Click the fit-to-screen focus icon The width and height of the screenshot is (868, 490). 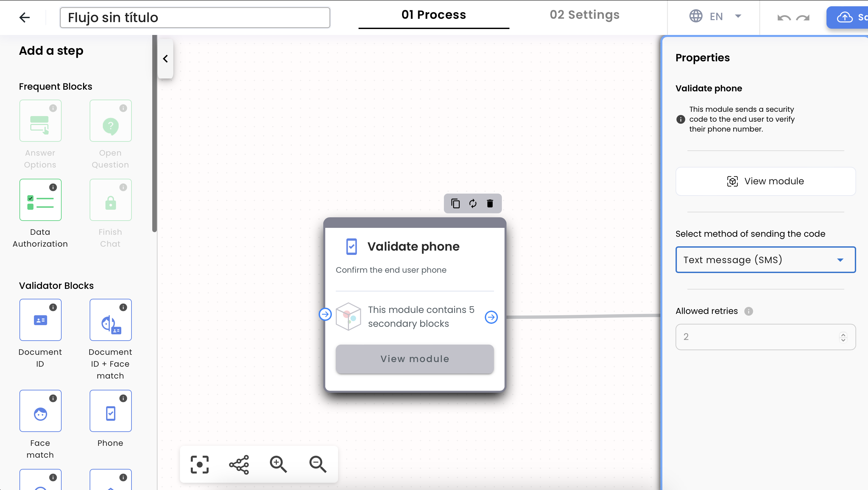click(199, 464)
